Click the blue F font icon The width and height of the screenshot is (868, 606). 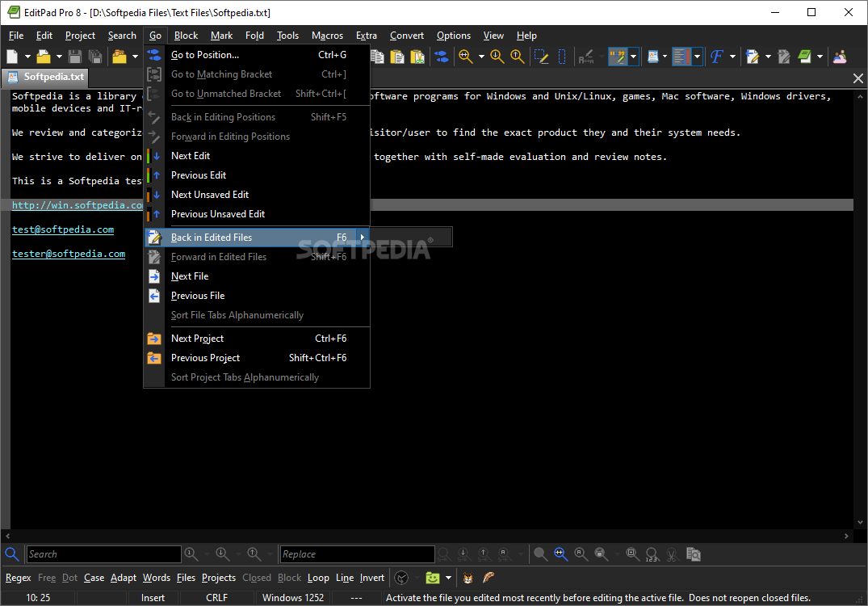pos(717,57)
